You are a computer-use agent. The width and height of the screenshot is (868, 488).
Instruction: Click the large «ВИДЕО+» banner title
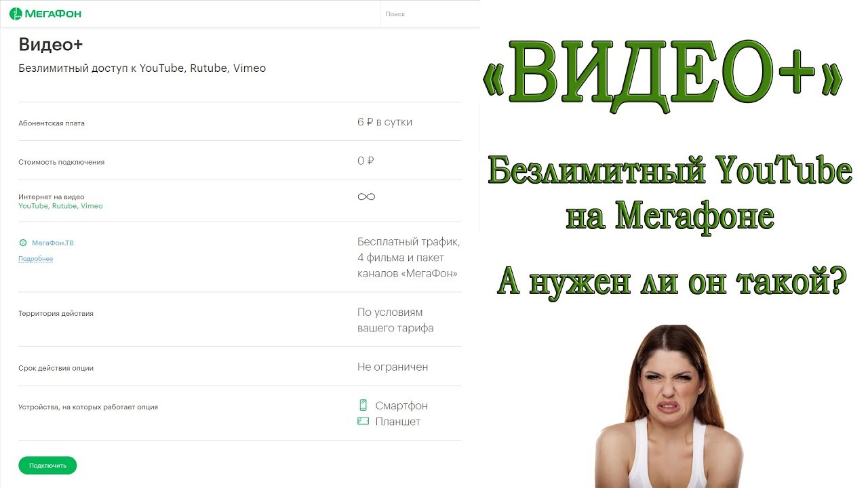pyautogui.click(x=663, y=76)
